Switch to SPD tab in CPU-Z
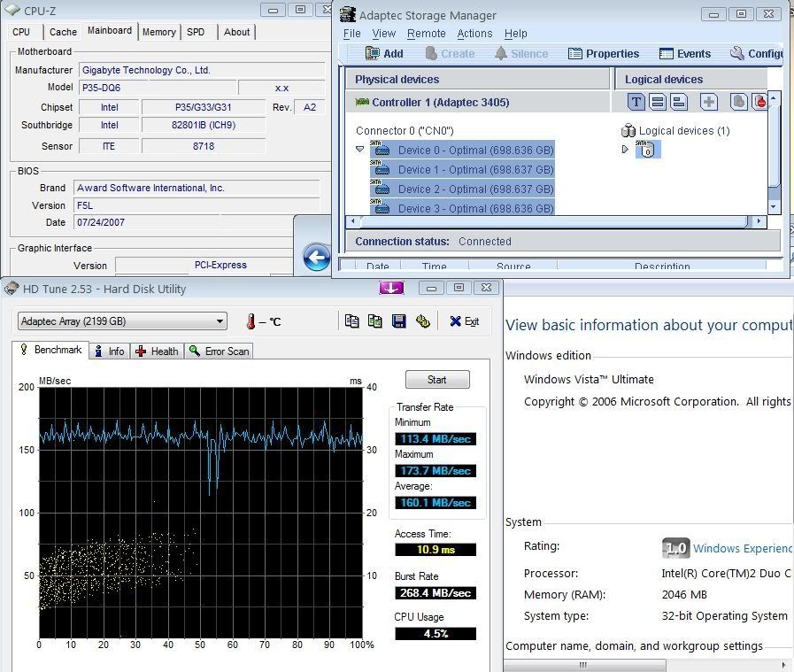Image resolution: width=794 pixels, height=672 pixels. pyautogui.click(x=196, y=32)
